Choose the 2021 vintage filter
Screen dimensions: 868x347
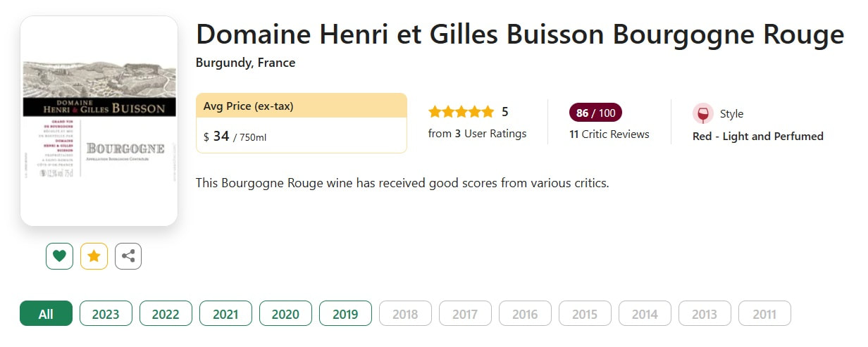(225, 314)
